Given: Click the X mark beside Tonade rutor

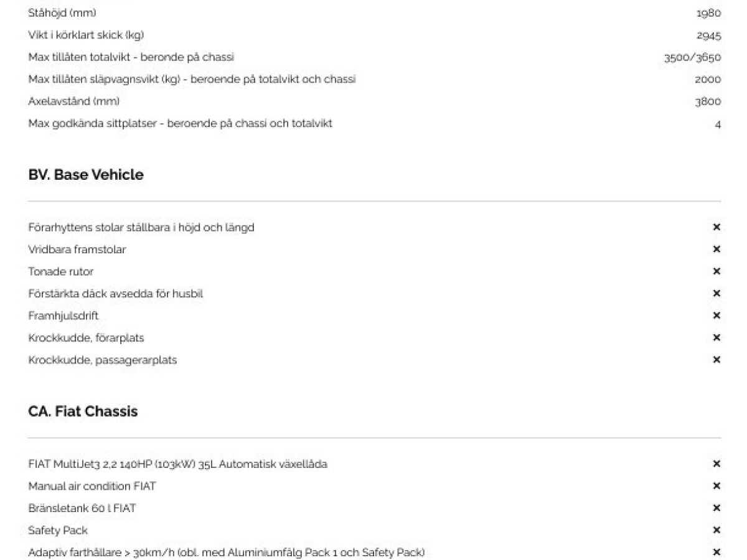Looking at the screenshot, I should 716,271.
